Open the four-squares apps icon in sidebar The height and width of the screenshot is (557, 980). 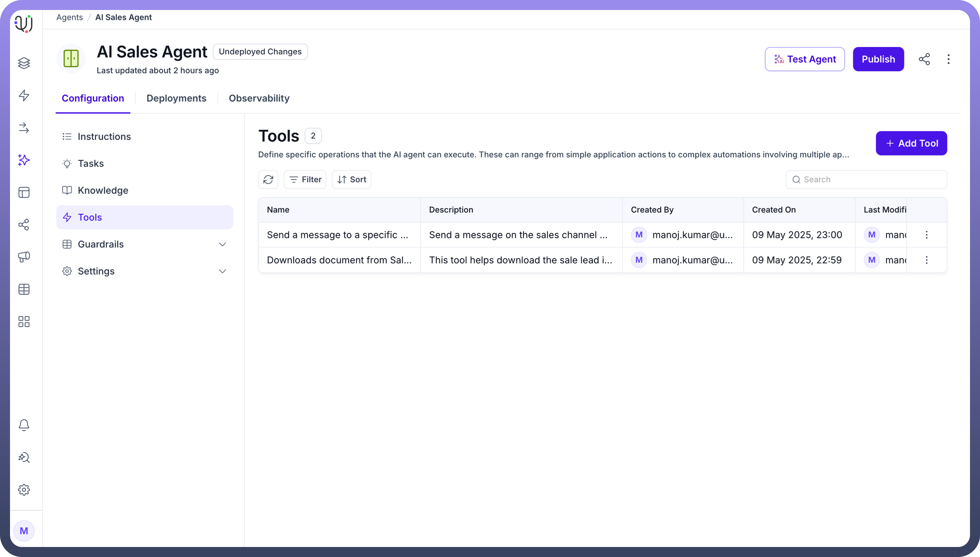[x=24, y=321]
